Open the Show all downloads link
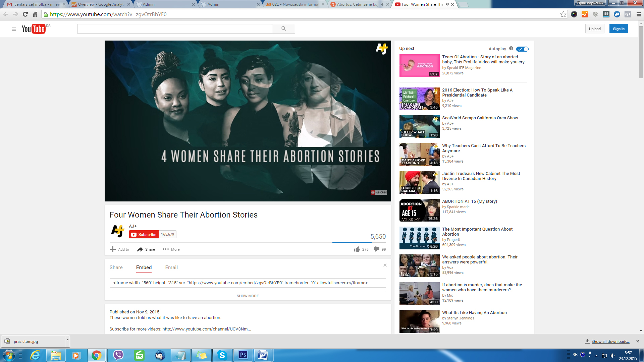Viewport: 644px width, 362px height. pos(610,342)
